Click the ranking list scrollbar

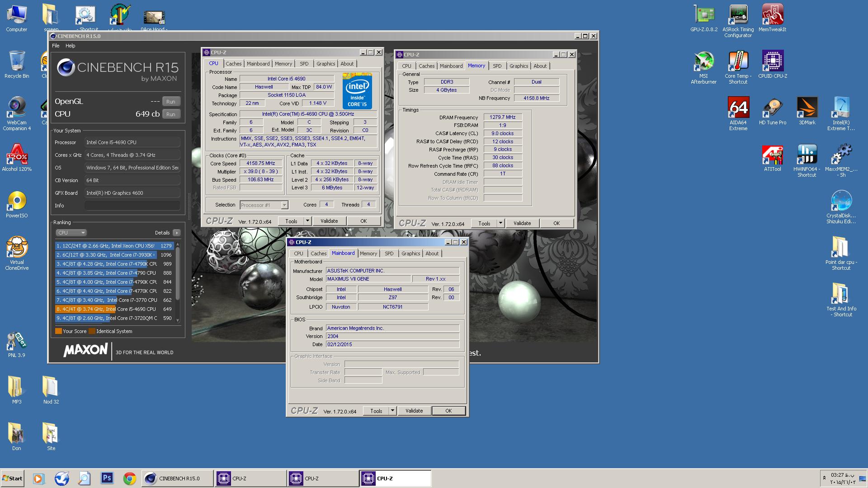pos(178,282)
